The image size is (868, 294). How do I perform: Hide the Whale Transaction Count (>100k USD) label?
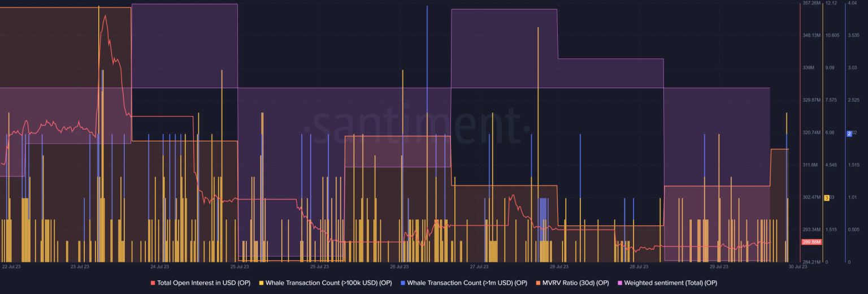[328, 283]
